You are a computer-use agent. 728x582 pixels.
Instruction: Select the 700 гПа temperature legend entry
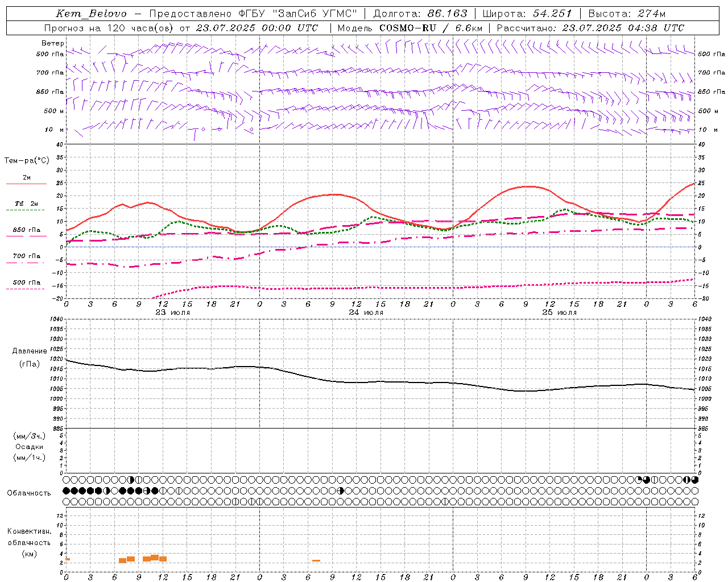tap(27, 256)
